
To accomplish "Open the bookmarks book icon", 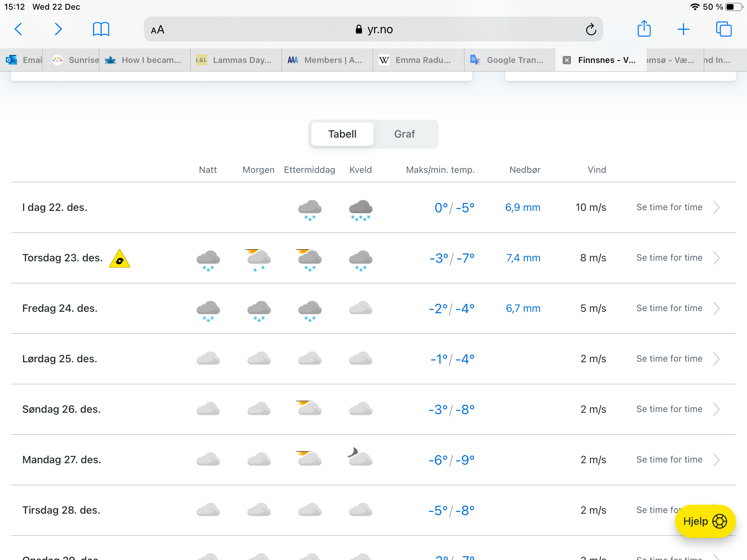I will pyautogui.click(x=101, y=29).
